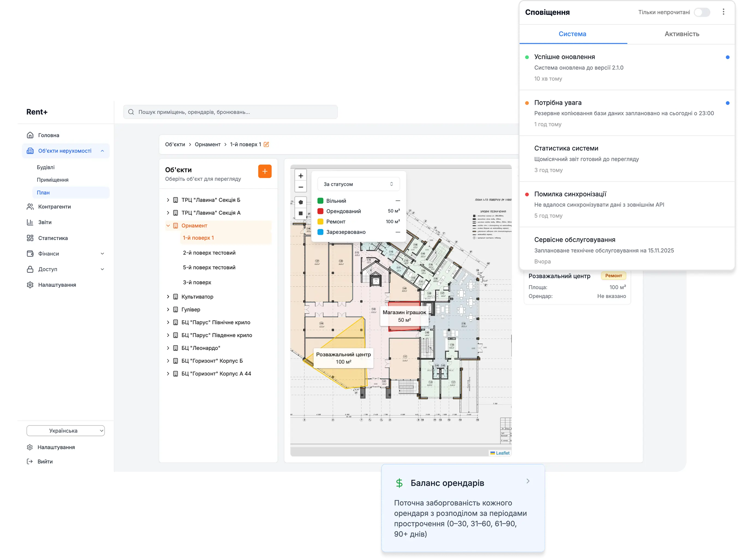Image resolution: width=739 pixels, height=560 pixels.
Task: Zoom out on the floor plan
Action: [x=300, y=187]
